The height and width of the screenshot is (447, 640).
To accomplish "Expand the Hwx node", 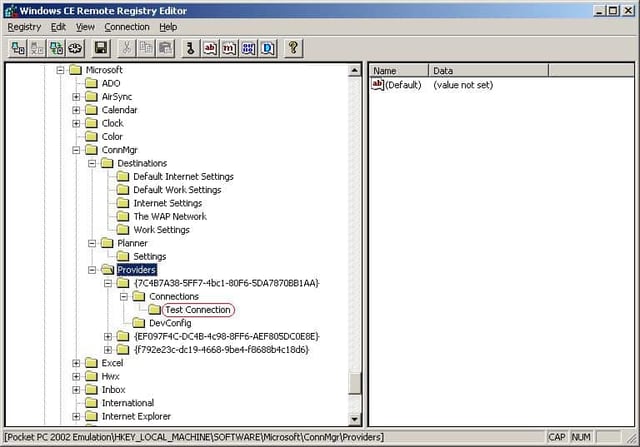I will (x=76, y=376).
